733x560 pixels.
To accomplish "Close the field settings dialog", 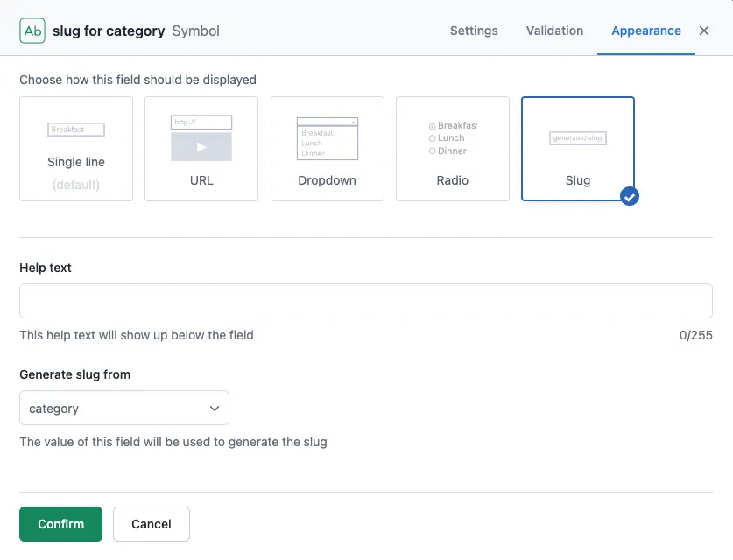I will (703, 31).
